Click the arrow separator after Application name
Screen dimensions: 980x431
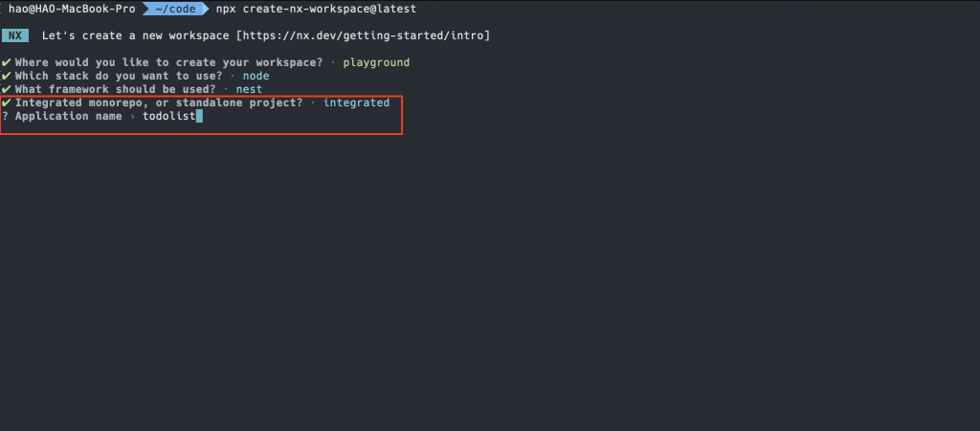coord(132,116)
